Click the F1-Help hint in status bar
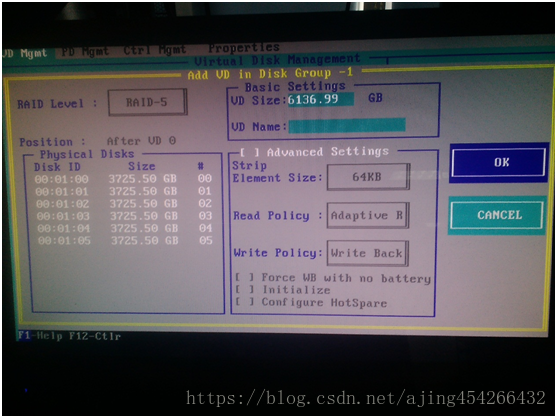Image resolution: width=557 pixels, height=418 pixels. [40, 336]
